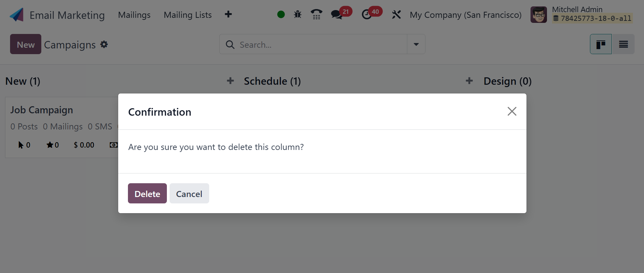644x273 pixels.
Task: Open the Mailing Lists menu
Action: coord(188,15)
